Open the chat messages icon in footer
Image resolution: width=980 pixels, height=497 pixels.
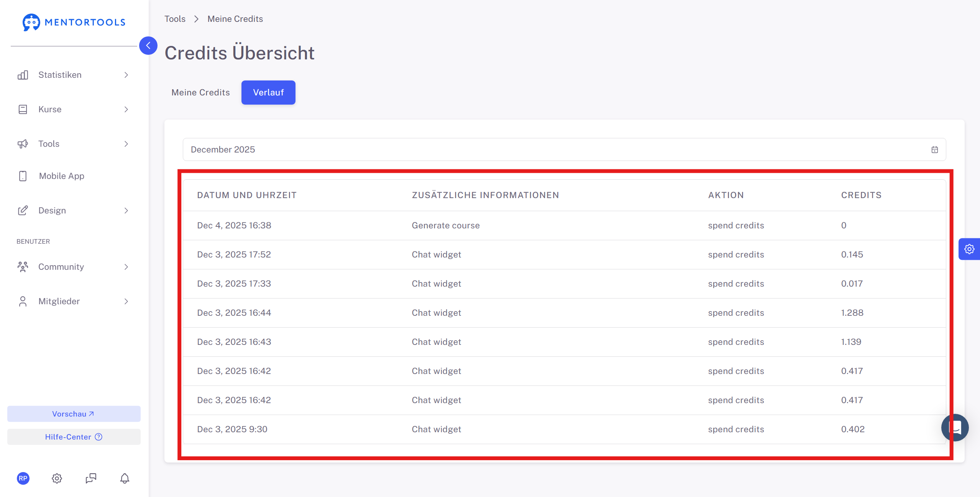(91, 478)
